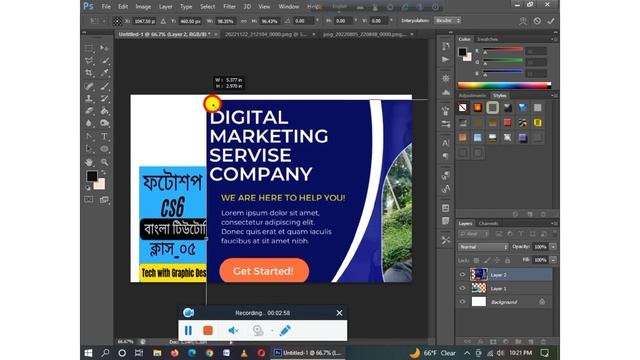Open the Paragraph panel icon

point(446,156)
